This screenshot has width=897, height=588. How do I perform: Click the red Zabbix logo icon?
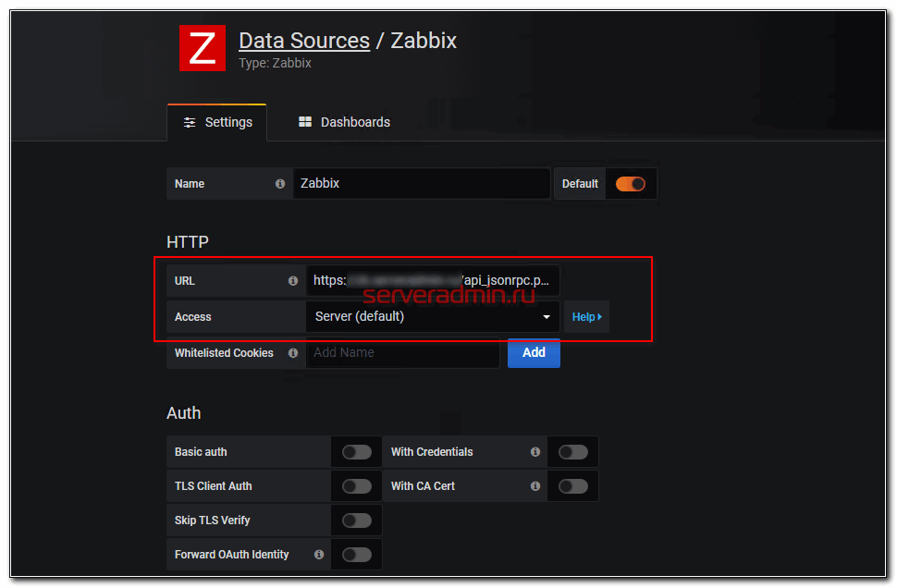coord(202,48)
